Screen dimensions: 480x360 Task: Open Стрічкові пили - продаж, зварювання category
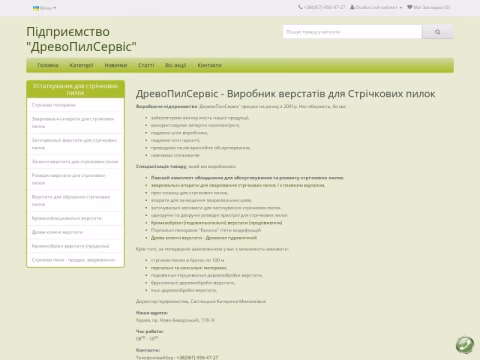pos(75,260)
